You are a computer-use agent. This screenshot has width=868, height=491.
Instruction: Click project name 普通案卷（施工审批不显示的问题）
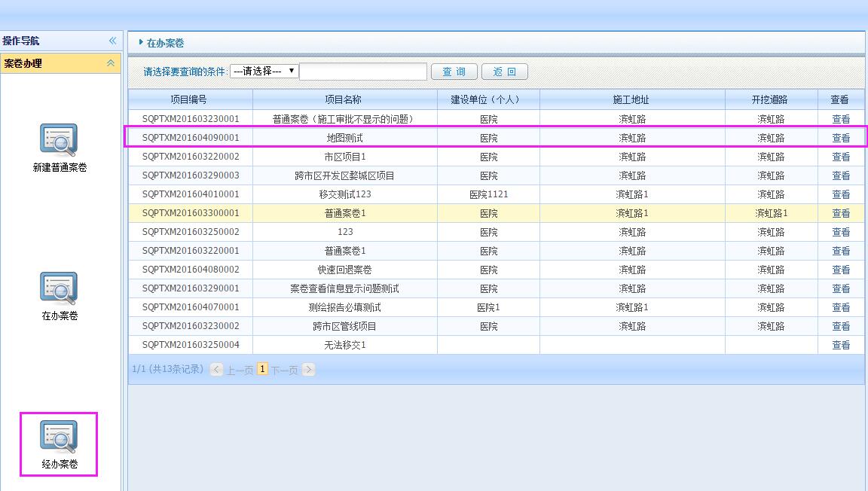click(x=345, y=119)
